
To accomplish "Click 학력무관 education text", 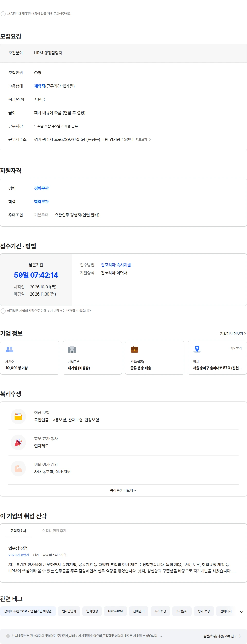I will click(x=41, y=202).
